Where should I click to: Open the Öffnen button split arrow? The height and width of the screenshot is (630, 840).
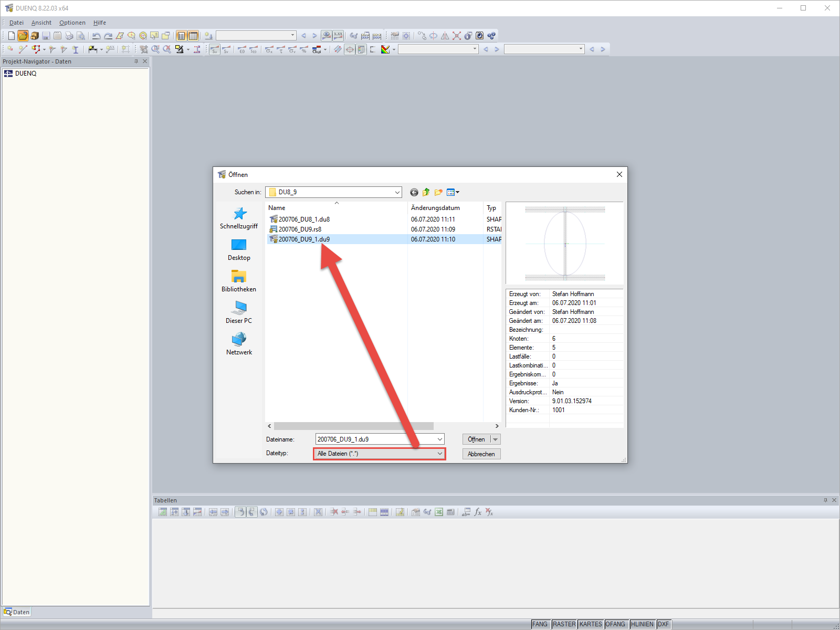pyautogui.click(x=495, y=439)
